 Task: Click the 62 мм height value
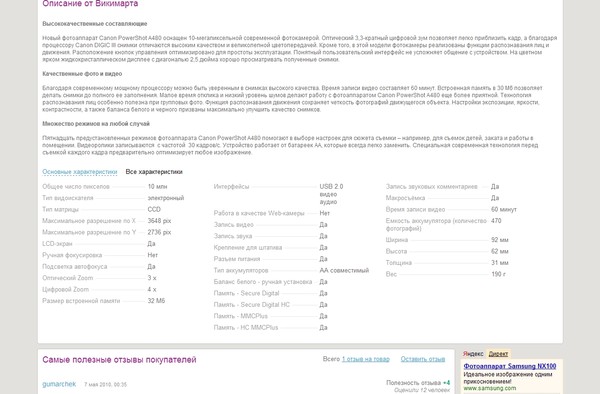499,252
